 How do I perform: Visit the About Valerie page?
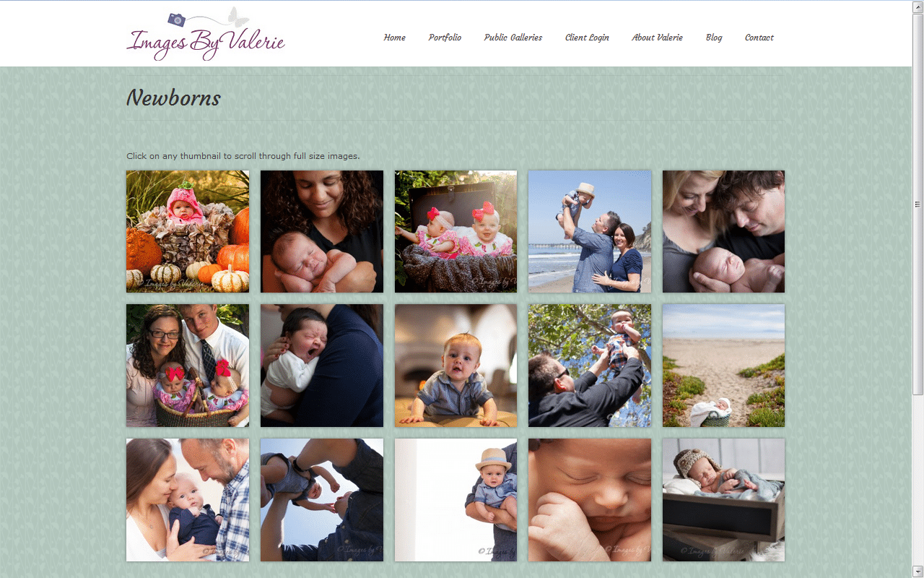coord(657,38)
